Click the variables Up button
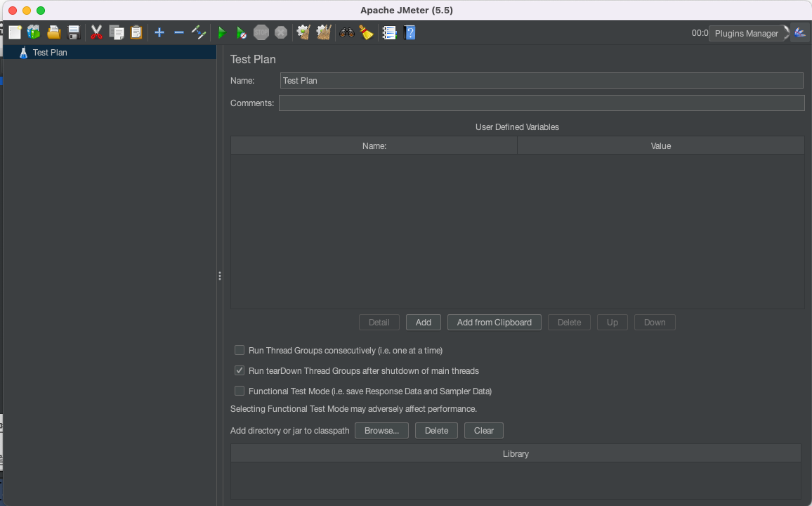This screenshot has width=812, height=506. tap(612, 322)
